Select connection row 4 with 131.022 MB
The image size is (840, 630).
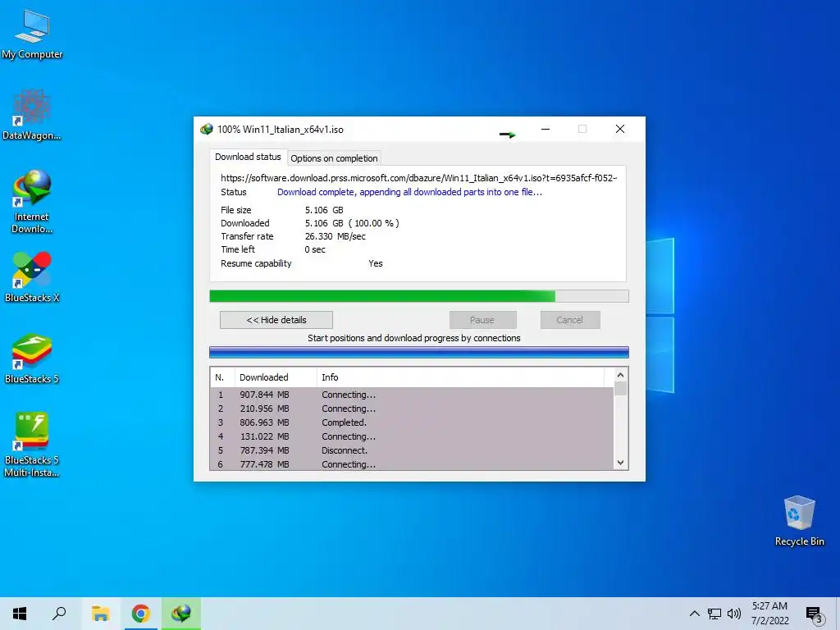coord(412,436)
